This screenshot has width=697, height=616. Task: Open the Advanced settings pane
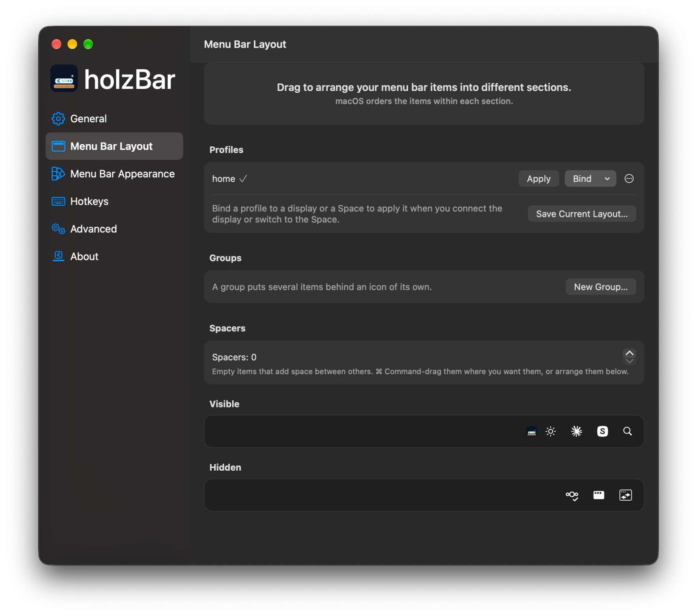click(x=114, y=229)
